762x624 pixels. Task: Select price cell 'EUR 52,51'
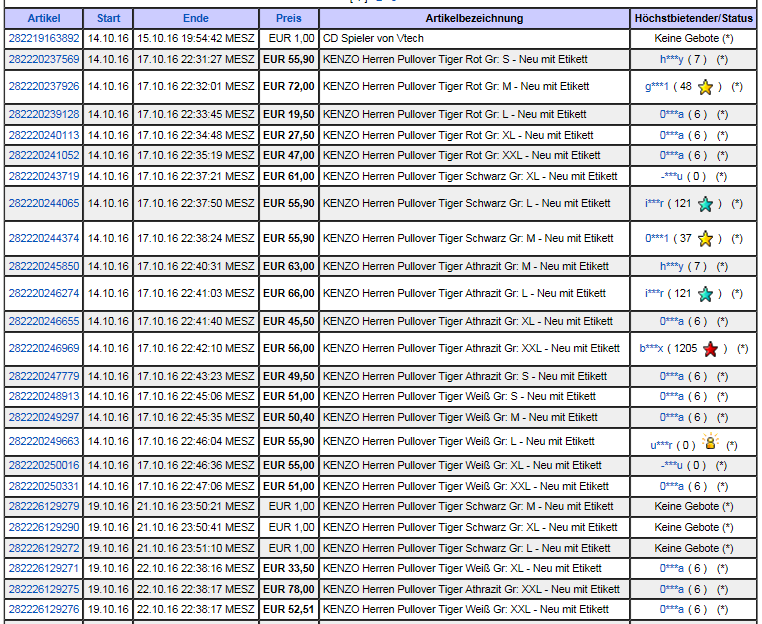tap(289, 609)
